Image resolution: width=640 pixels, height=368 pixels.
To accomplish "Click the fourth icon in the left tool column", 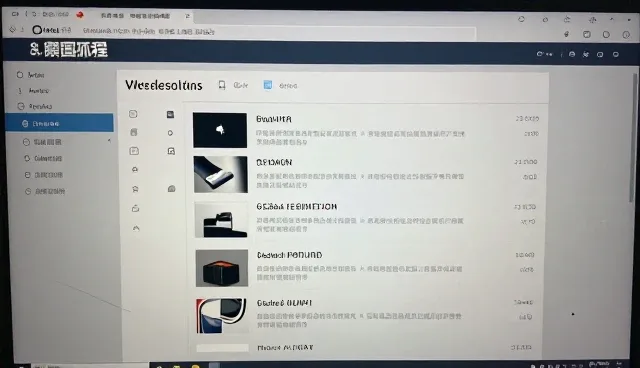I will click(x=135, y=169).
